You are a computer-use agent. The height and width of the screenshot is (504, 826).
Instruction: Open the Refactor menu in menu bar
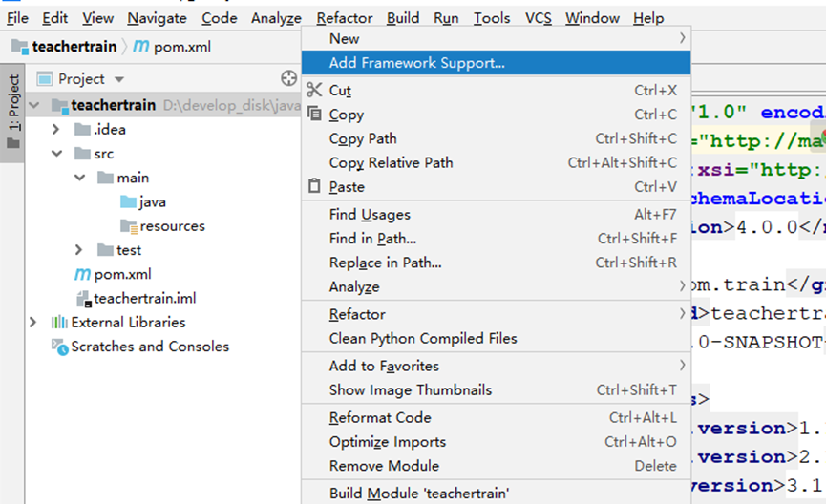point(345,18)
